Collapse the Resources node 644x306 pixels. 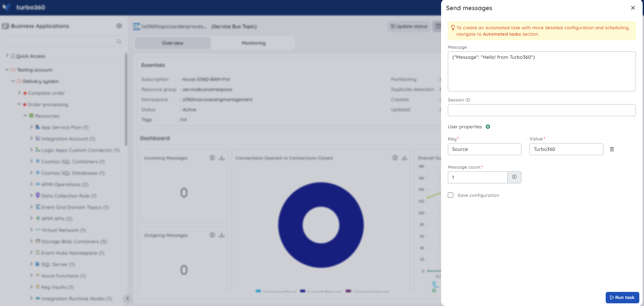pos(25,116)
